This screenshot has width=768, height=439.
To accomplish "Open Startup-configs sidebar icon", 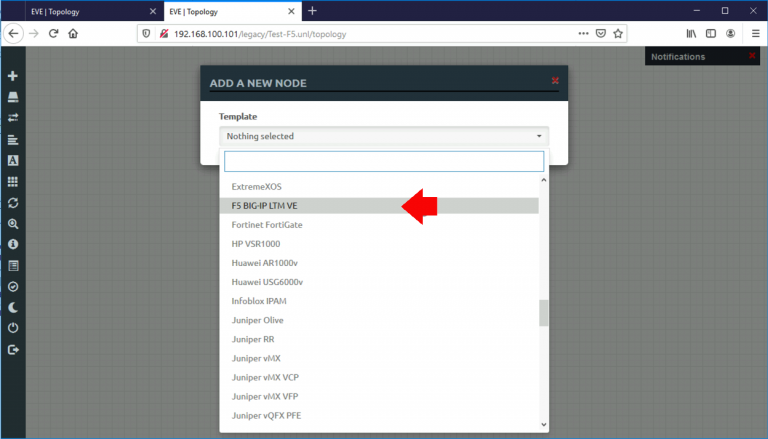I will click(13, 140).
